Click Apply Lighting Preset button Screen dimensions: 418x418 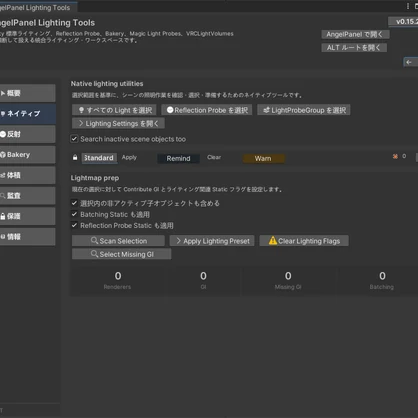[x=212, y=241]
